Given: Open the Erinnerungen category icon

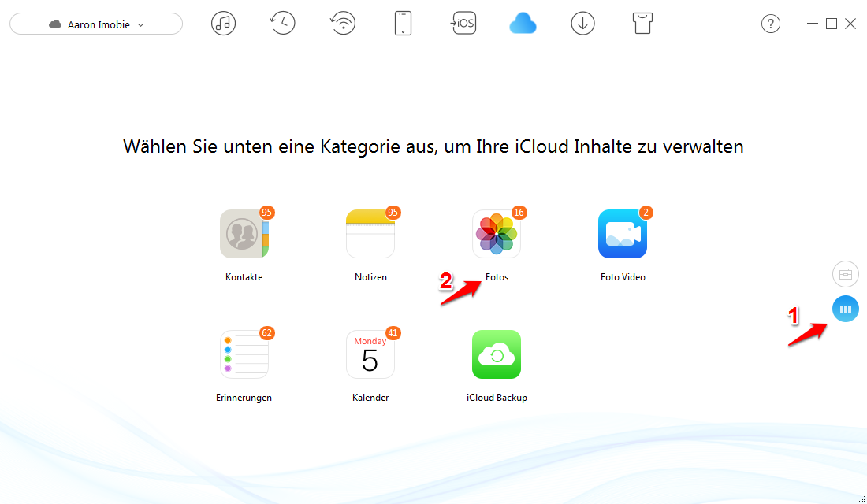Looking at the screenshot, I should coord(244,354).
